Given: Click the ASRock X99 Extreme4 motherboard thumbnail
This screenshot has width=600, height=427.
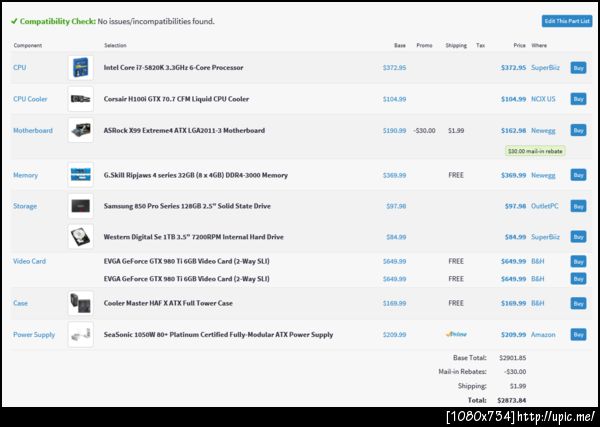Looking at the screenshot, I should tap(81, 130).
